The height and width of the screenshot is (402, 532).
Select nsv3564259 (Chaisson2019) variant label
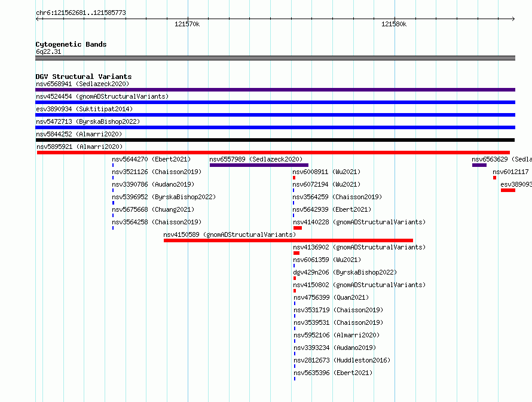(x=337, y=197)
